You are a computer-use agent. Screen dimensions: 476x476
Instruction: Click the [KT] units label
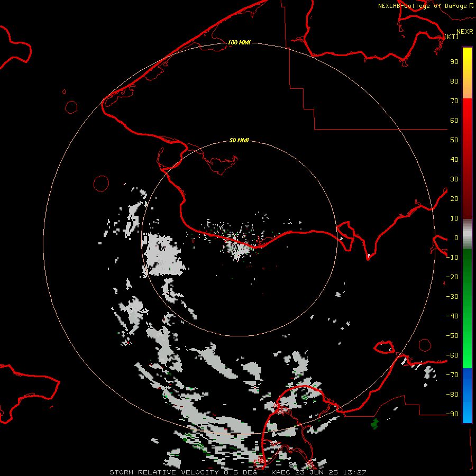pyautogui.click(x=452, y=36)
